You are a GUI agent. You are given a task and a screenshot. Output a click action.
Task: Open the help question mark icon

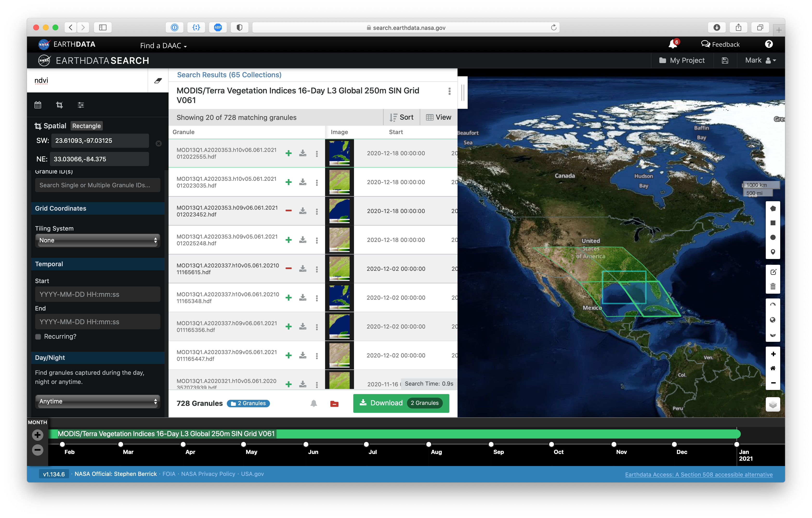click(769, 44)
